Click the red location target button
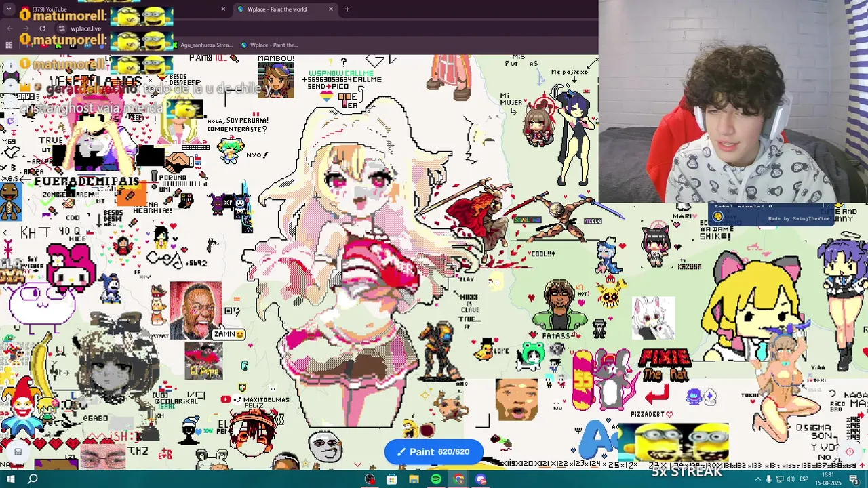This screenshot has width=868, height=488. [x=850, y=451]
